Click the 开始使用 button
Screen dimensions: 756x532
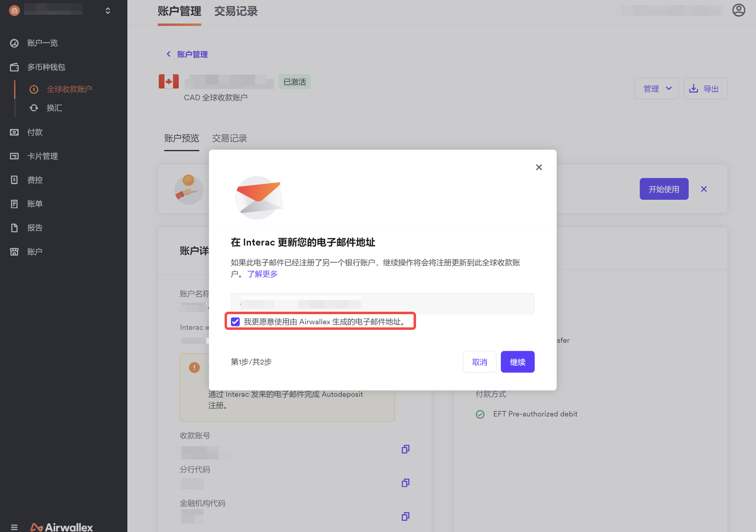pos(664,189)
